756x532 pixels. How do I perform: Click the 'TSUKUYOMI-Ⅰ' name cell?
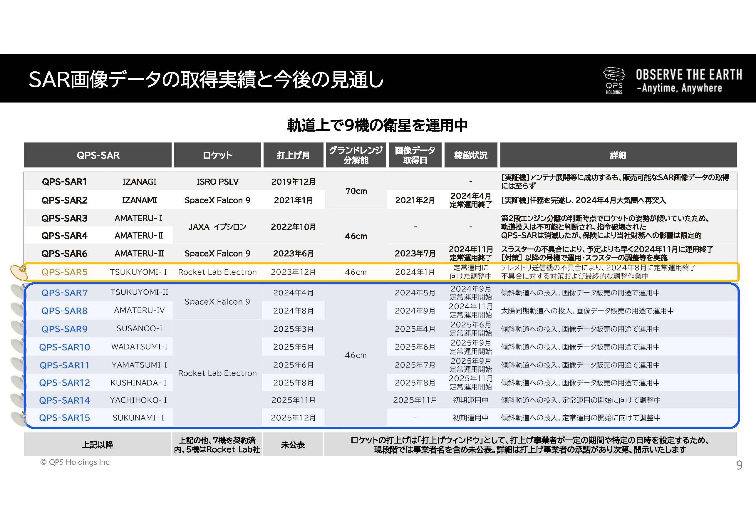(138, 272)
